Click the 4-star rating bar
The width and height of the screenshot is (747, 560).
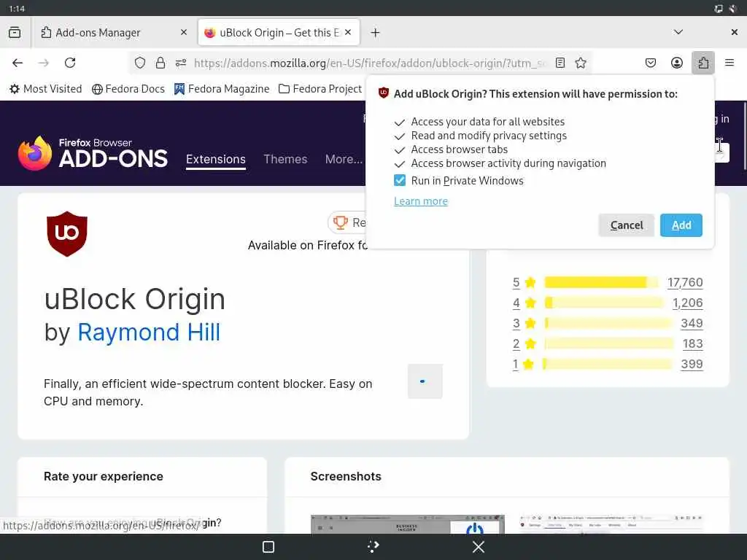tap(603, 303)
